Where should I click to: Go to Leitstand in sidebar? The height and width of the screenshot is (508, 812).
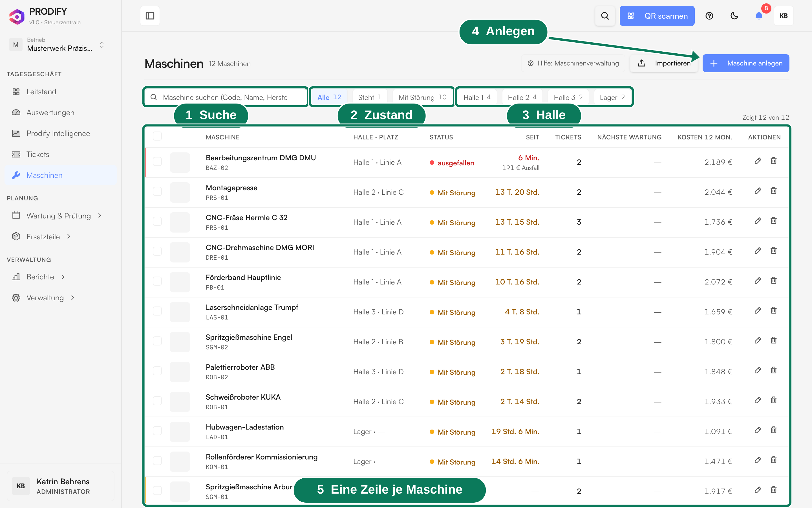(x=60, y=92)
